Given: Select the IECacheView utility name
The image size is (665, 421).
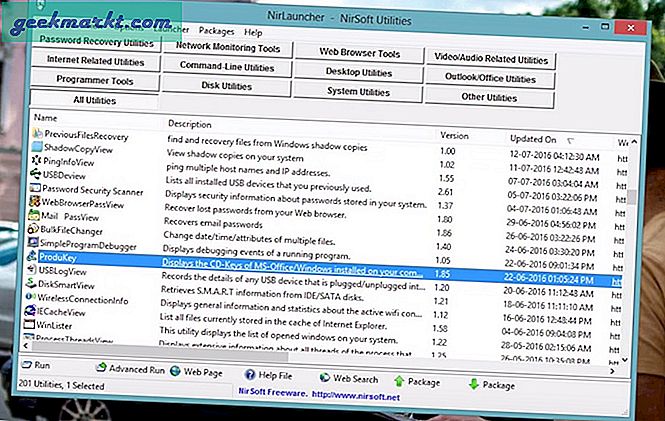Looking at the screenshot, I should 61,312.
